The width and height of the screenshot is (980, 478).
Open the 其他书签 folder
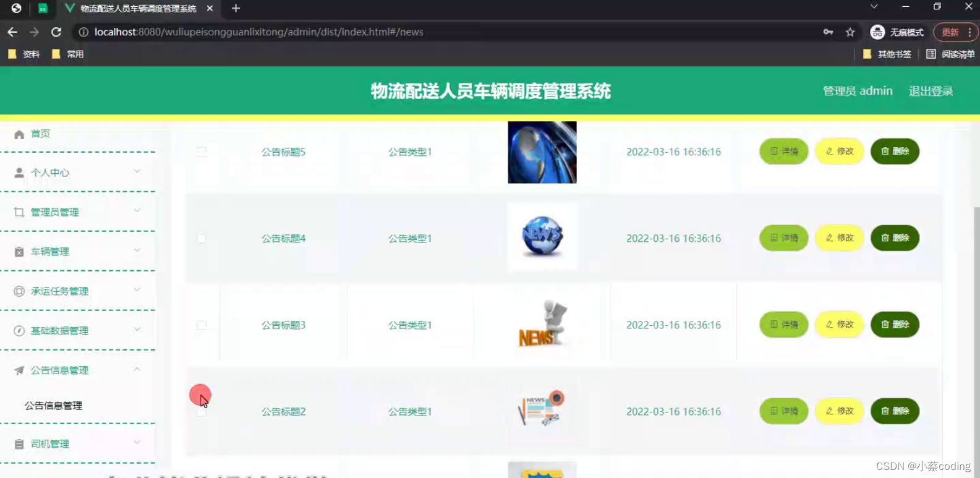point(887,54)
